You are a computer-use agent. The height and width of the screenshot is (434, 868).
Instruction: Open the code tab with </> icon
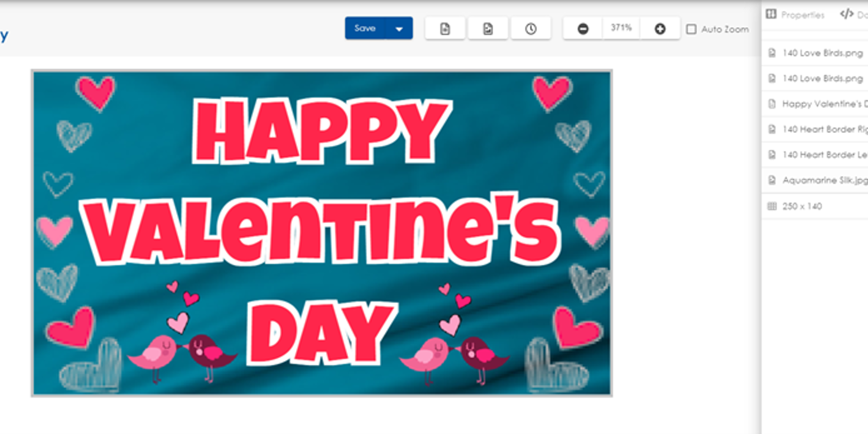click(x=852, y=15)
